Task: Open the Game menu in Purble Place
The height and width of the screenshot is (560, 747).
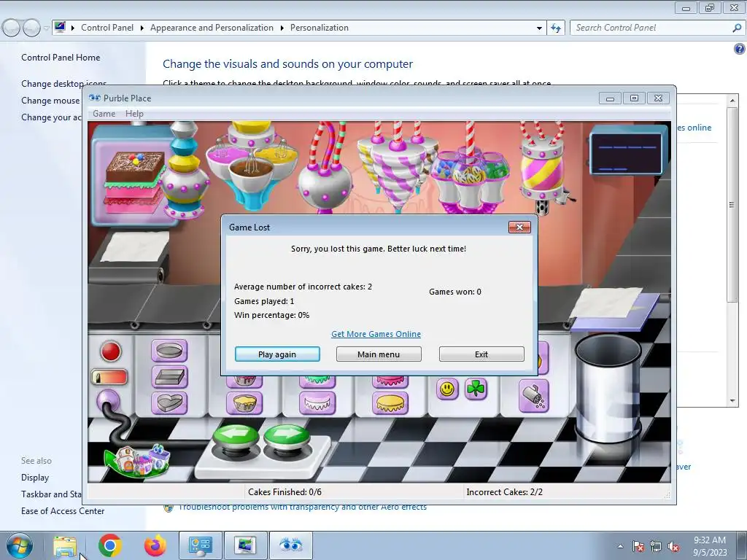Action: (104, 113)
